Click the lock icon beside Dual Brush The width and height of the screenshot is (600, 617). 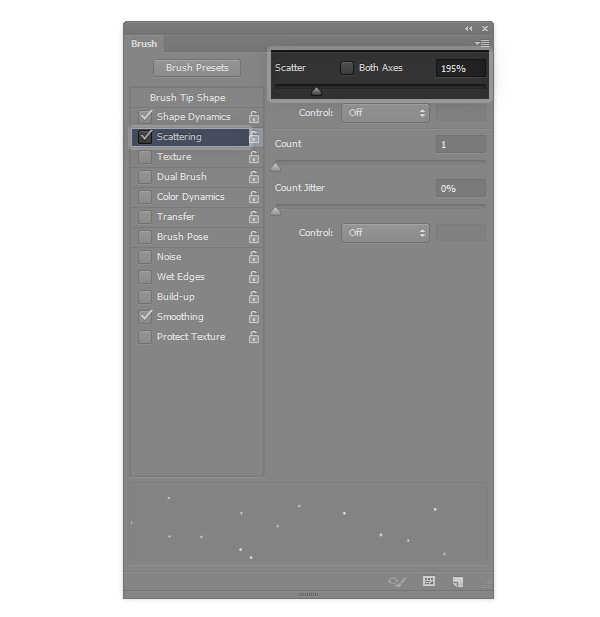pos(254,177)
